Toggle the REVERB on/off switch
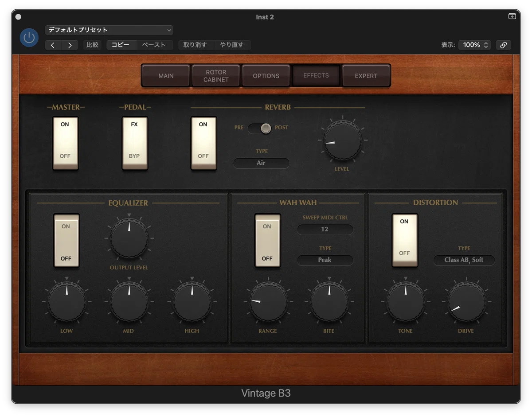This screenshot has height=417, width=532. (203, 143)
